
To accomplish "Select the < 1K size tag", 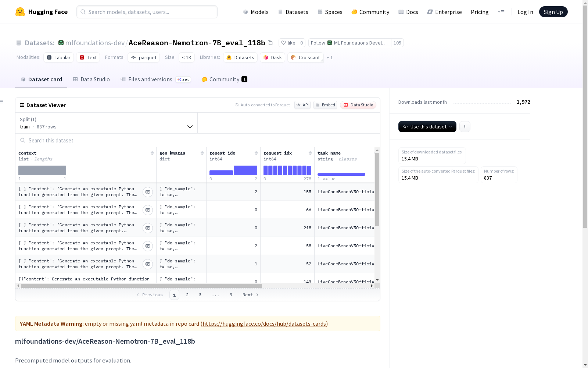I will (187, 57).
